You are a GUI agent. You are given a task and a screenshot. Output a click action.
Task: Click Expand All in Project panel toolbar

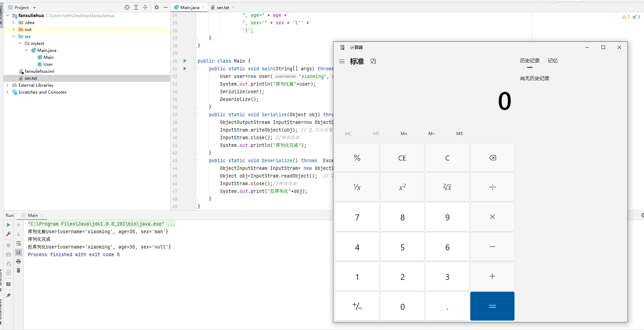point(136,7)
